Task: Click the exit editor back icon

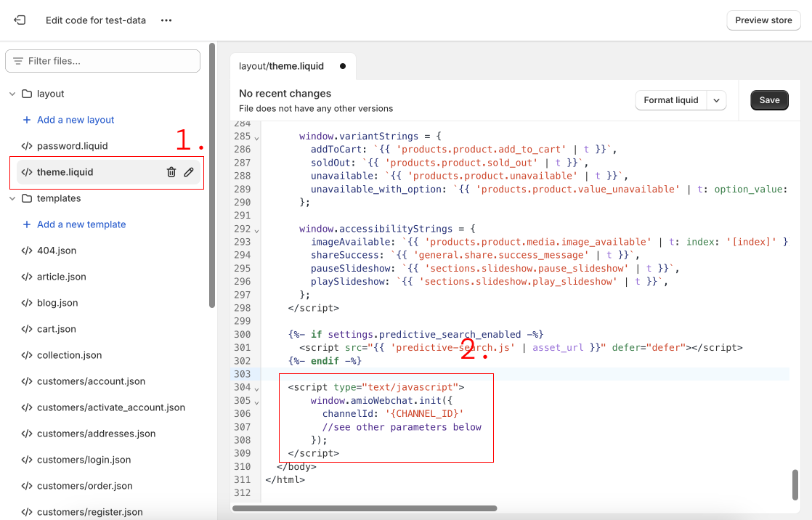Action: (20, 20)
